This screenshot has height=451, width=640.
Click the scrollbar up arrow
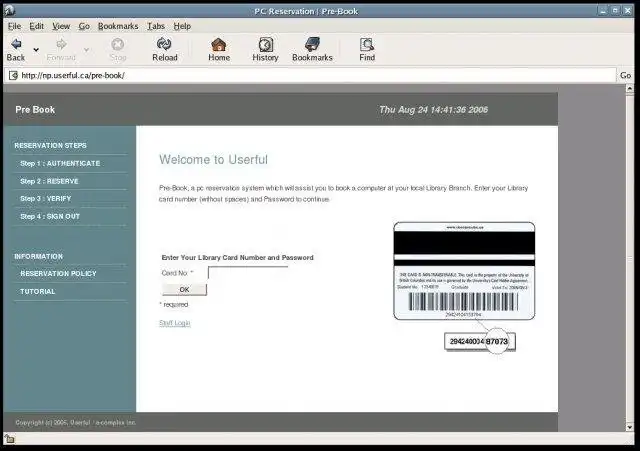629,88
